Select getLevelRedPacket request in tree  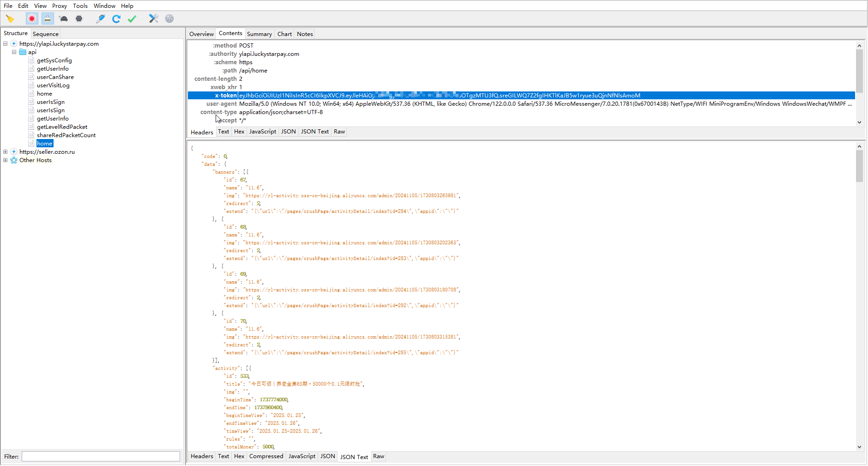point(62,127)
